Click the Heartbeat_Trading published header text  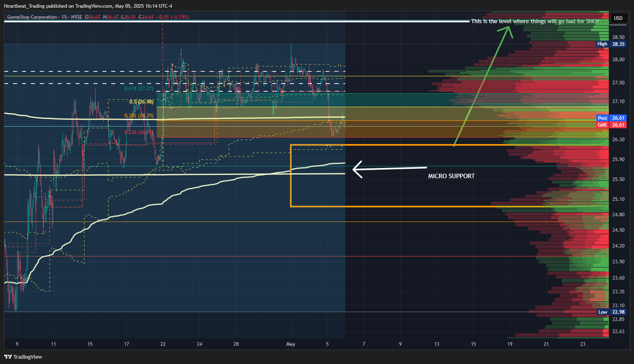(x=88, y=6)
